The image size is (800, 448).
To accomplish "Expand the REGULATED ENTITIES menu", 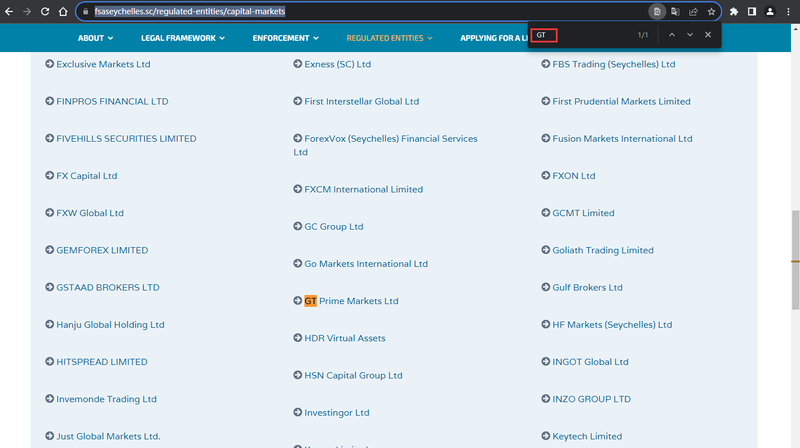I will [x=389, y=38].
